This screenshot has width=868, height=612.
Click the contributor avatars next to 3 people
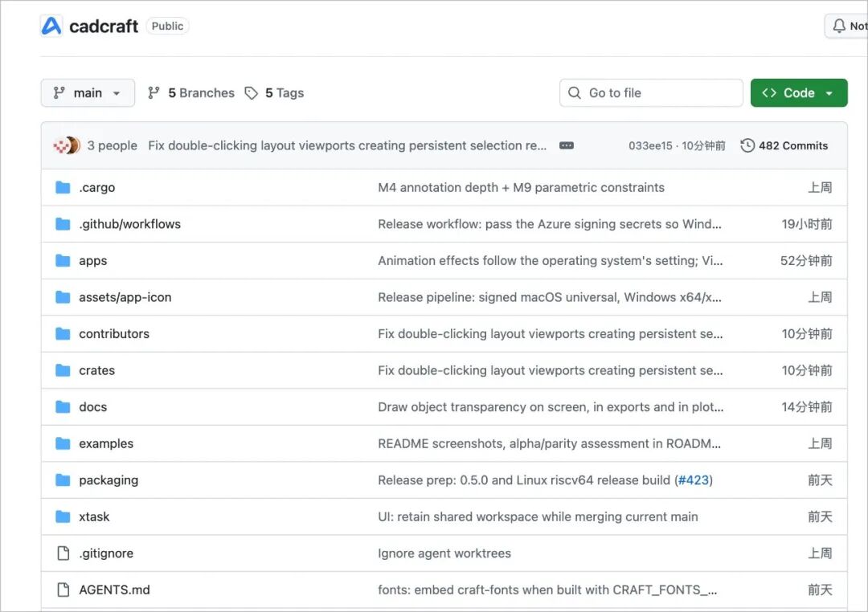tap(67, 145)
